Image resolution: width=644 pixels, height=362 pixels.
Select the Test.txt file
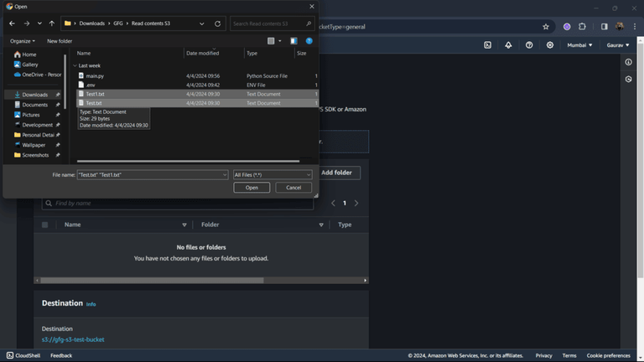tap(197, 103)
